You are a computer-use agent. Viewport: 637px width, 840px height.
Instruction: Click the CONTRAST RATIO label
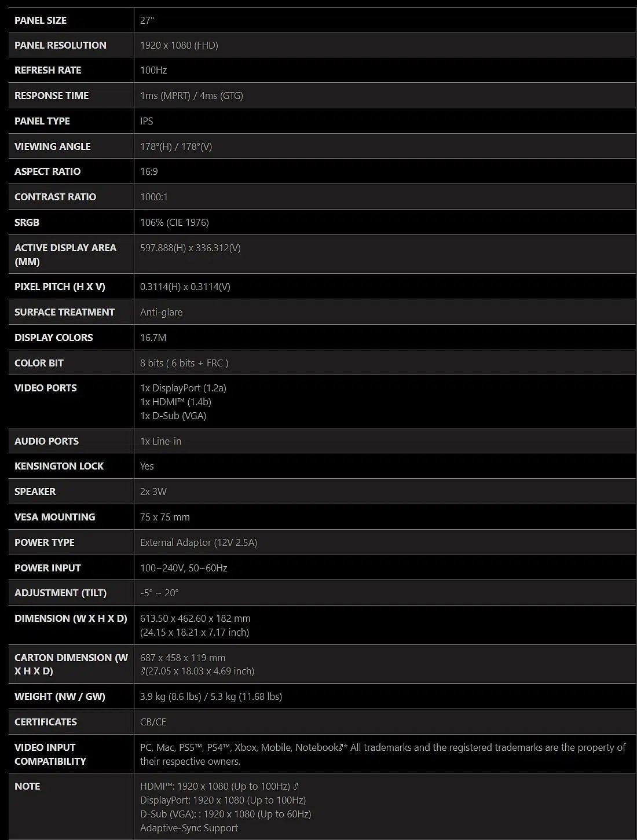coord(55,197)
